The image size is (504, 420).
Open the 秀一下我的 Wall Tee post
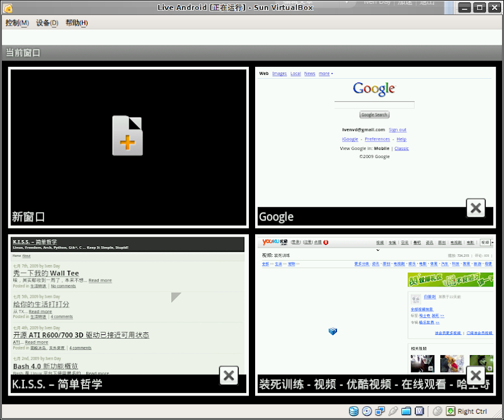tap(46, 273)
